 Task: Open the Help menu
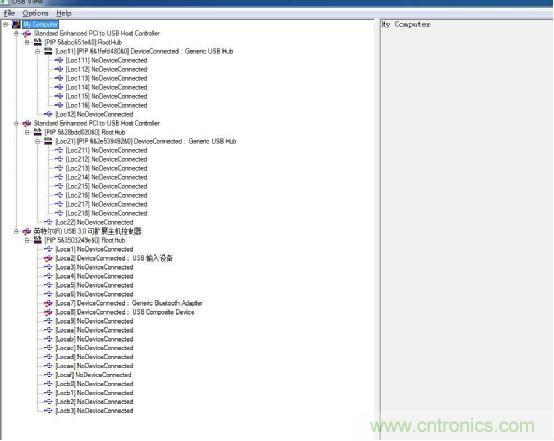(x=64, y=13)
